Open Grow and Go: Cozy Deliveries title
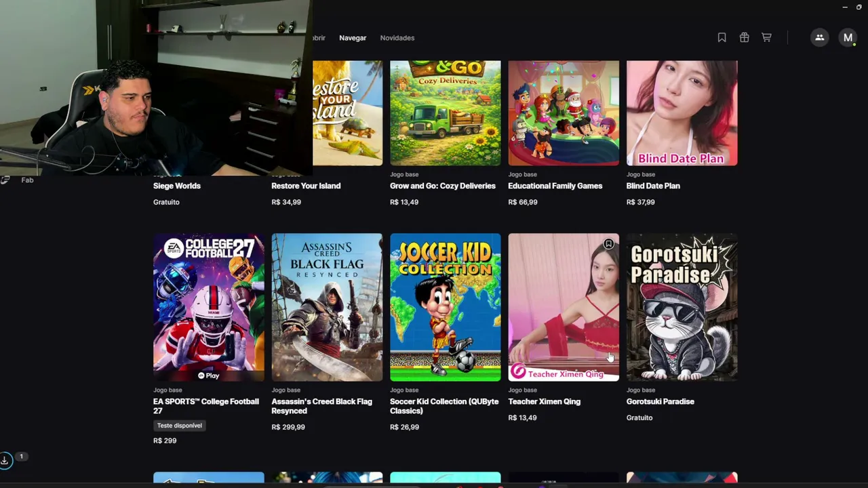The height and width of the screenshot is (488, 868). point(443,186)
